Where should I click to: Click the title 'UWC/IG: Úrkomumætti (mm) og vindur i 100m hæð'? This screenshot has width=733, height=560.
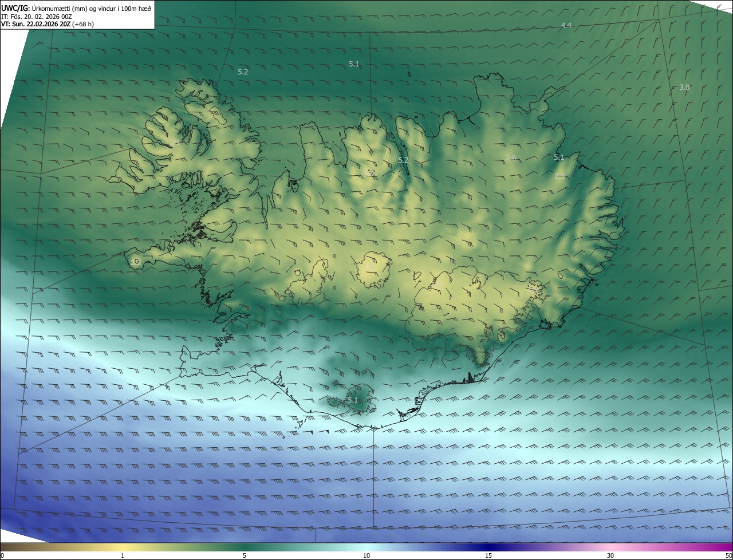coord(76,8)
